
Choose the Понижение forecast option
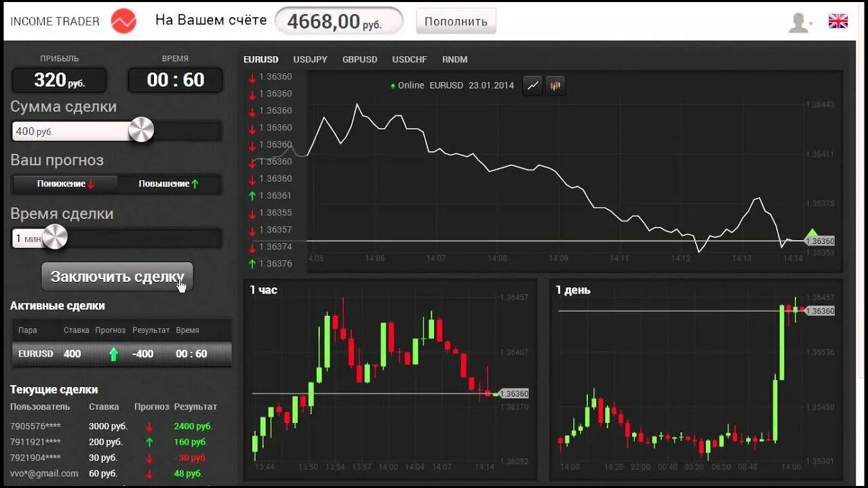(x=66, y=184)
